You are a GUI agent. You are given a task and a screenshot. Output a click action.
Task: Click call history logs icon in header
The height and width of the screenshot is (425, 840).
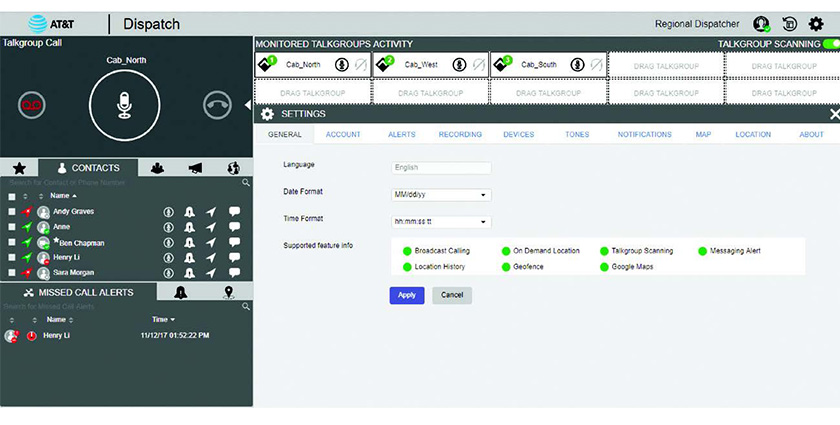pyautogui.click(x=790, y=24)
